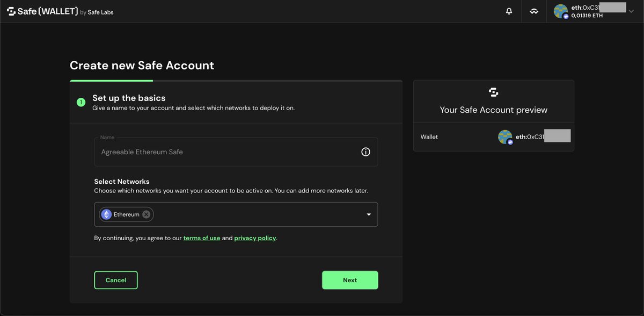Click the 'Wallet' label in preview
The width and height of the screenshot is (644, 316).
pyautogui.click(x=429, y=137)
